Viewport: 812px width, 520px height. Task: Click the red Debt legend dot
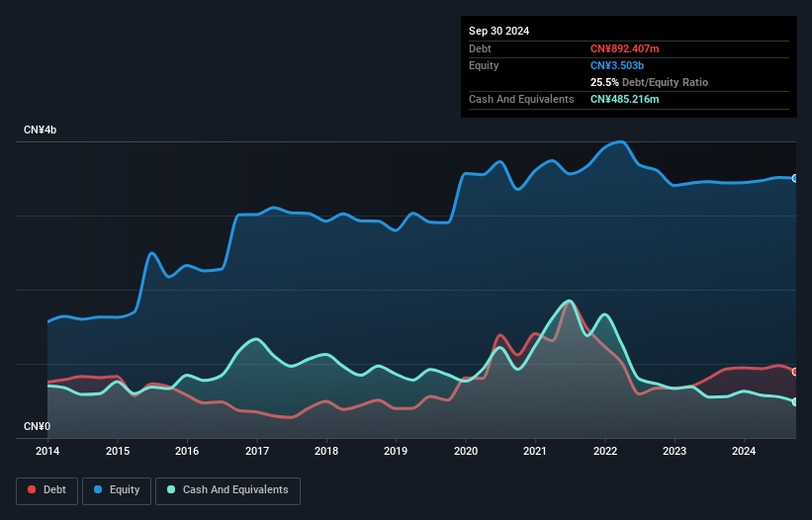pos(32,489)
